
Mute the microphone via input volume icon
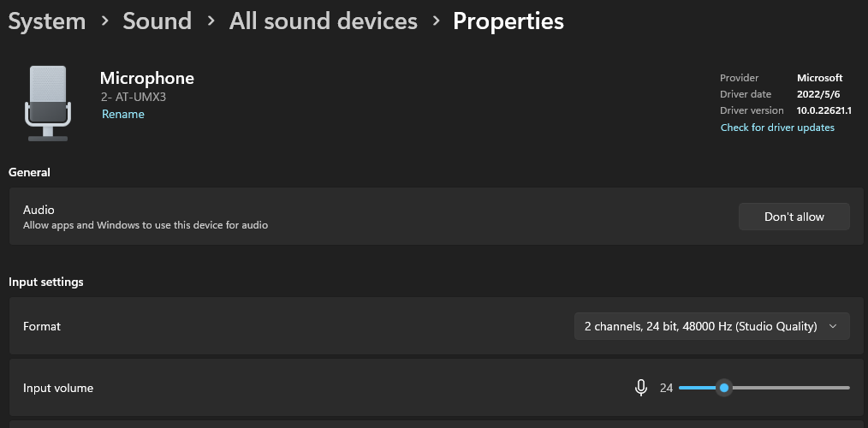pyautogui.click(x=640, y=388)
